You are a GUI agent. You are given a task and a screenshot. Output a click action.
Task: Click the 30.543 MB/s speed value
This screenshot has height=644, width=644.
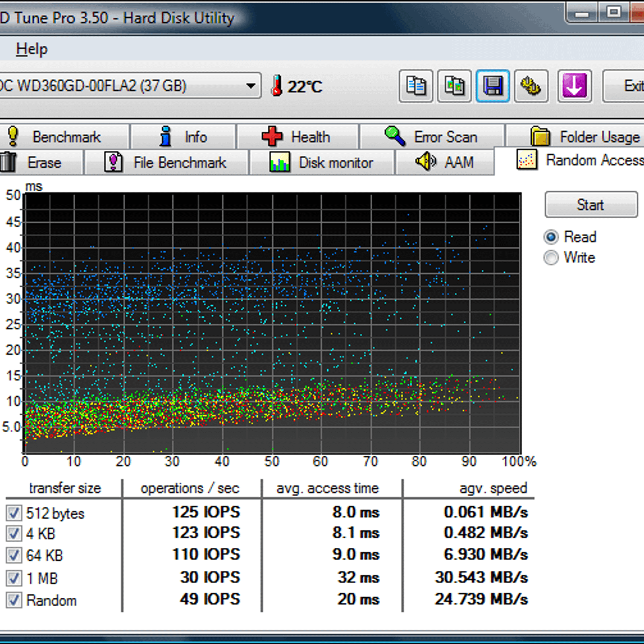481,578
